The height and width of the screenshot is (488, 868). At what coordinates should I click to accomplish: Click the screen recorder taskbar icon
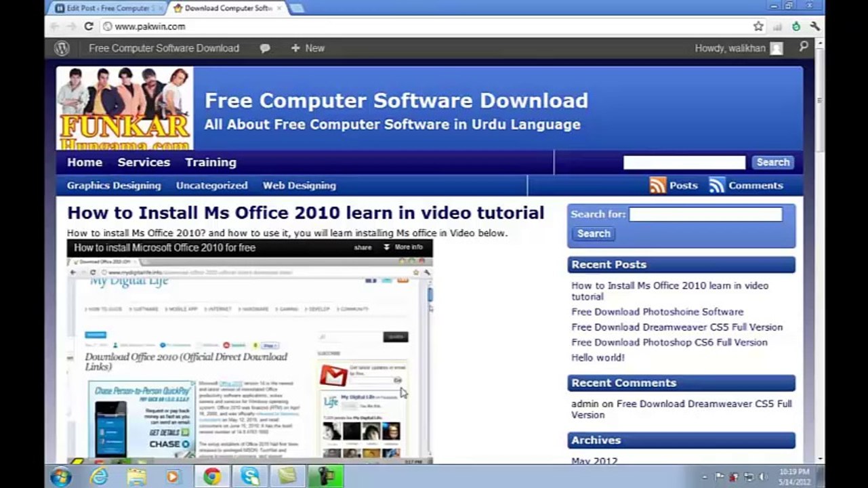pyautogui.click(x=326, y=476)
